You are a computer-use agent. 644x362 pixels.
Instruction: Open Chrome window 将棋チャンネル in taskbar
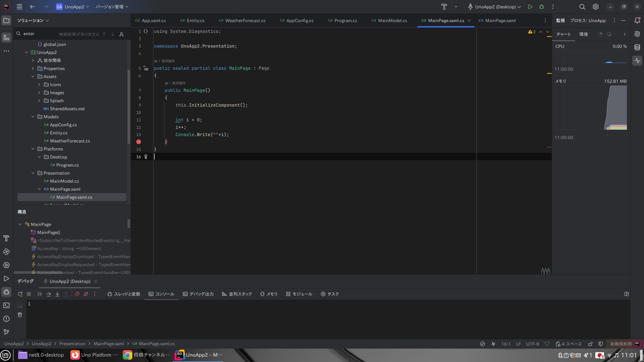coord(147,355)
